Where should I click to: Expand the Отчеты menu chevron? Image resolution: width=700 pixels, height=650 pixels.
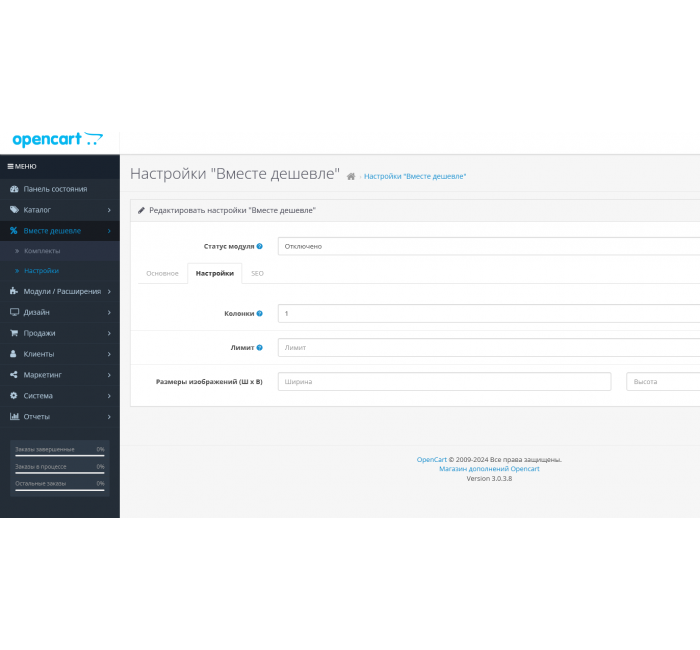pos(109,417)
